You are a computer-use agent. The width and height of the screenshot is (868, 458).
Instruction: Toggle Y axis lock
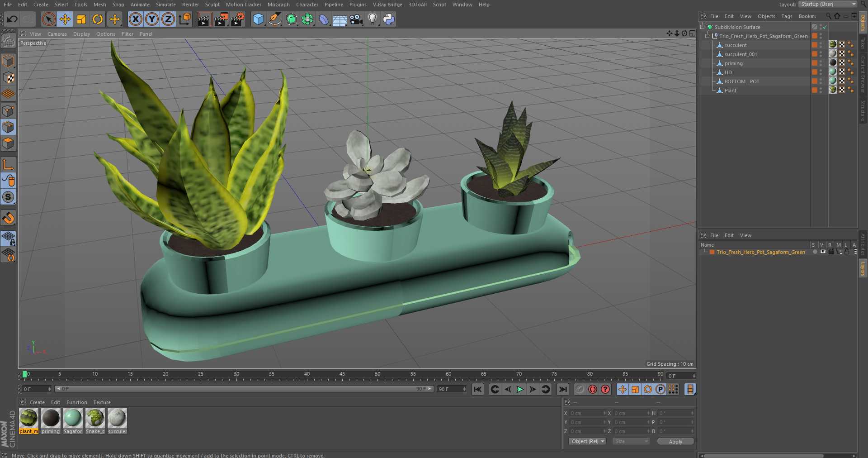tap(152, 19)
